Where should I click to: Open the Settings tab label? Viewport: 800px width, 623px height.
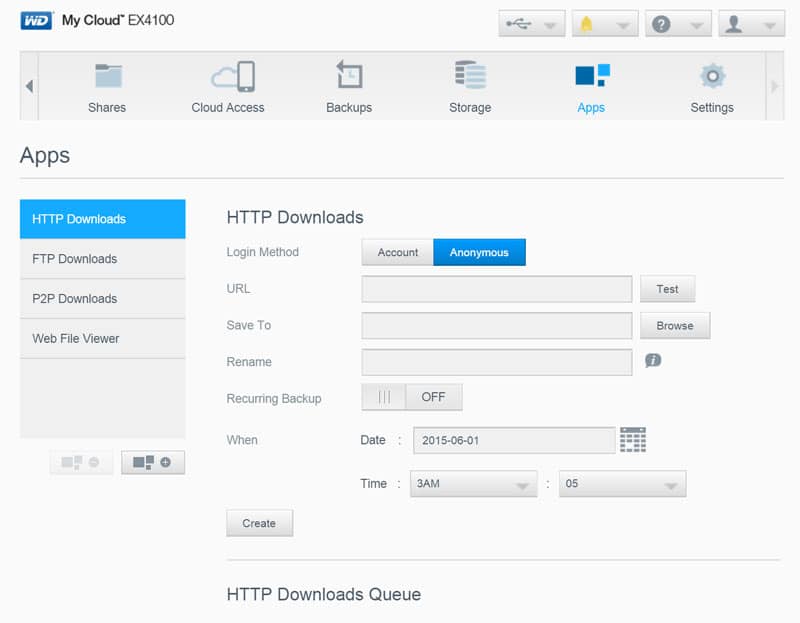point(712,108)
